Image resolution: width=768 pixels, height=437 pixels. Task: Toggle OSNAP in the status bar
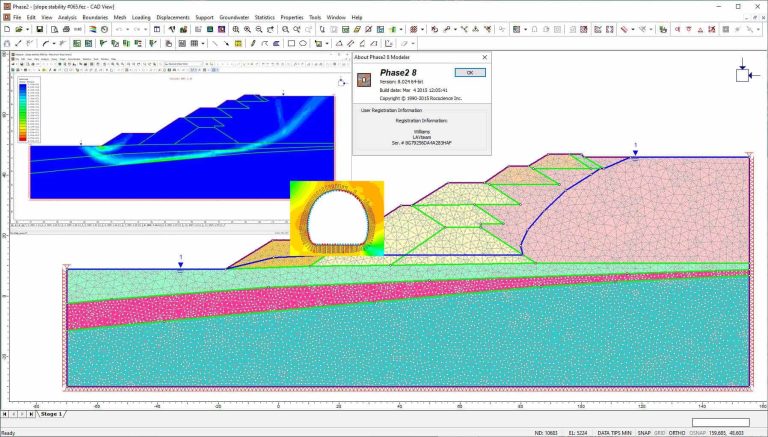click(697, 433)
